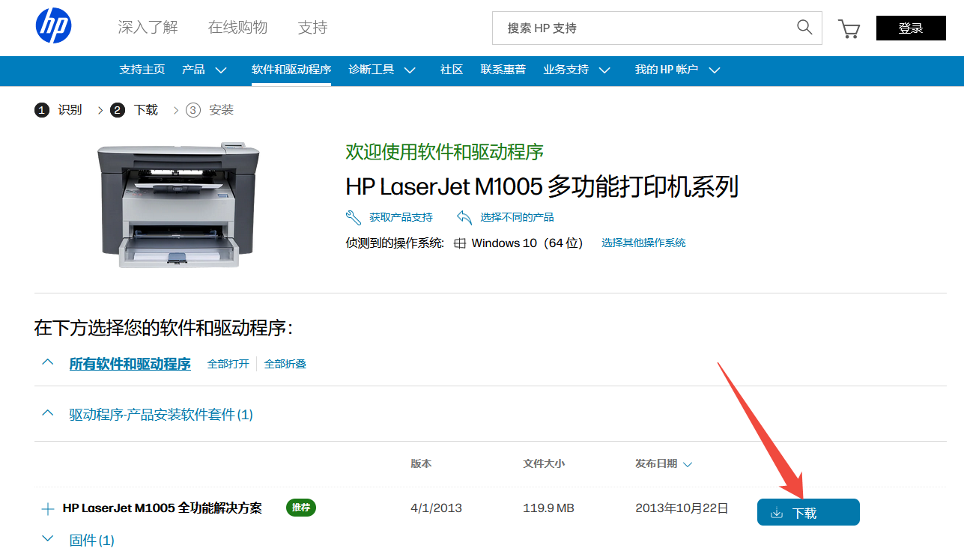Click the blue 下载 button

pos(808,512)
